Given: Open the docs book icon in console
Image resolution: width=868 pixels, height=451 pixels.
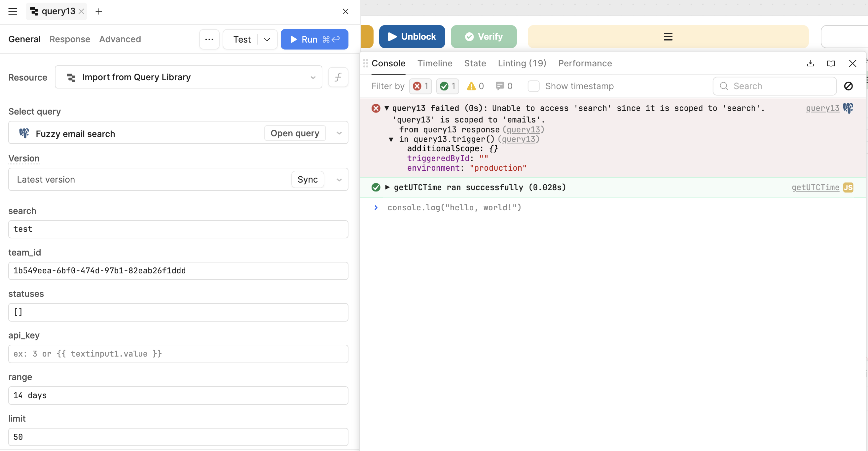Looking at the screenshot, I should 831,63.
